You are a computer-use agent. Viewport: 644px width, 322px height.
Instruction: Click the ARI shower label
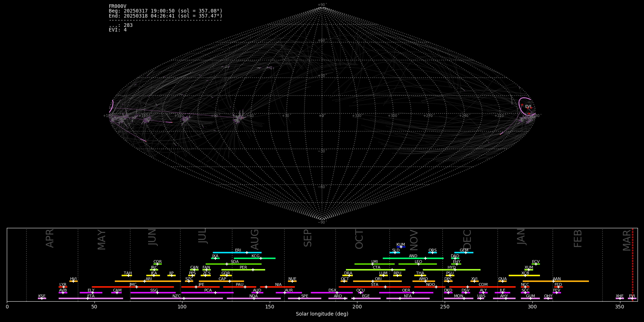click(x=149, y=279)
